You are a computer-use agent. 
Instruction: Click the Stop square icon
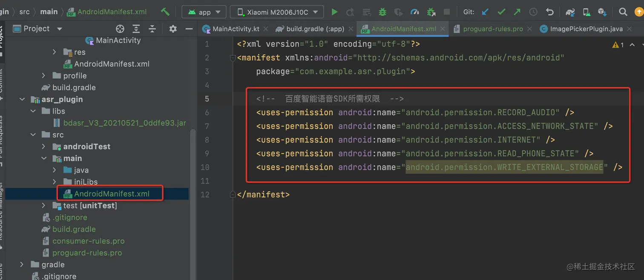[x=447, y=12]
